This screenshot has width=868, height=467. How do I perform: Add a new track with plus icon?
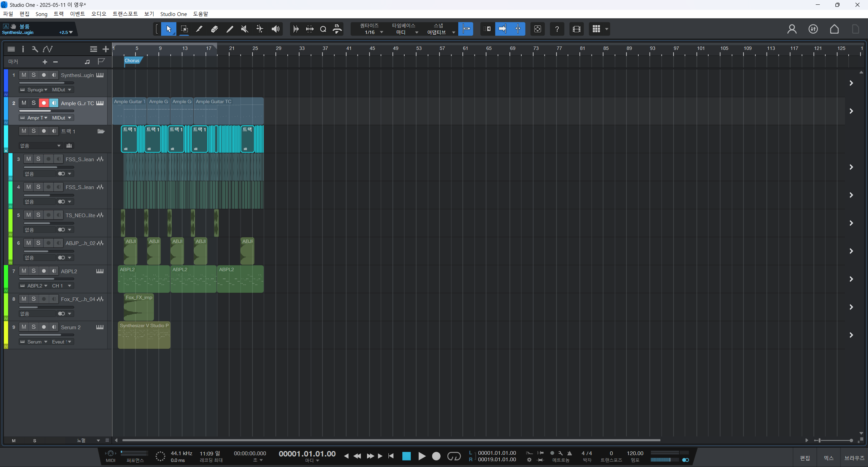[105, 49]
